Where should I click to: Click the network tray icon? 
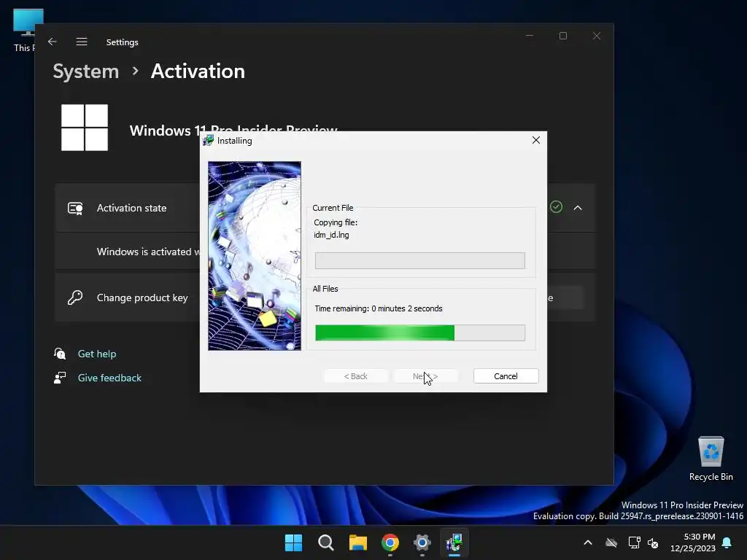634,542
